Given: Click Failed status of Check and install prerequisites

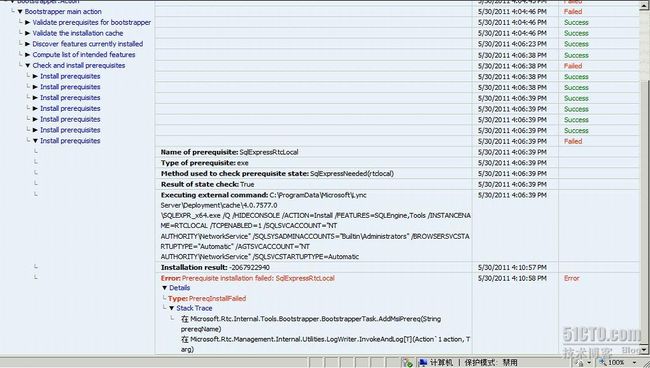Looking at the screenshot, I should click(x=573, y=66).
